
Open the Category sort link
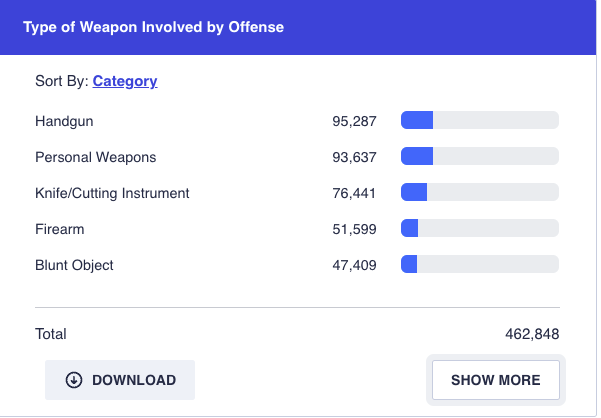(125, 82)
